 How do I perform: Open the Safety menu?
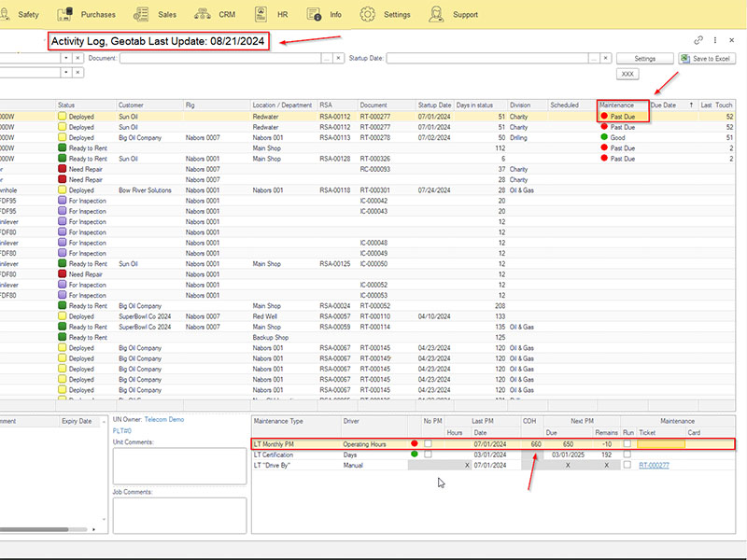[x=28, y=15]
